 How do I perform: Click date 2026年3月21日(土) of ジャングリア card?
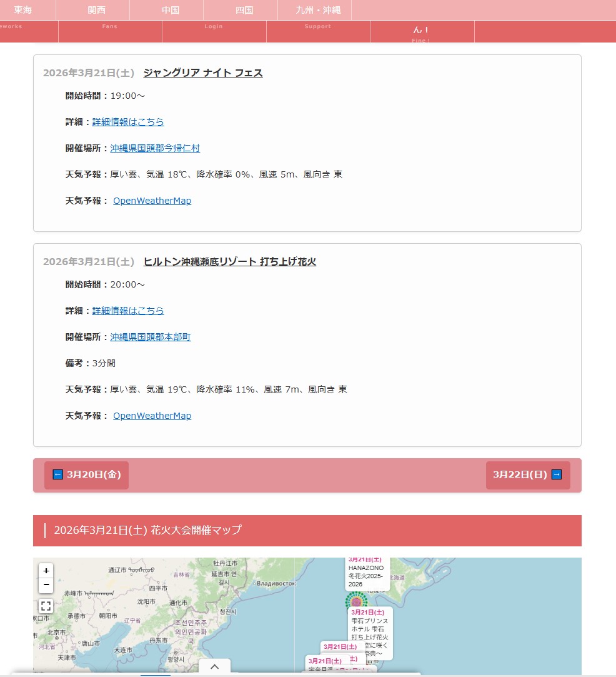pos(89,73)
